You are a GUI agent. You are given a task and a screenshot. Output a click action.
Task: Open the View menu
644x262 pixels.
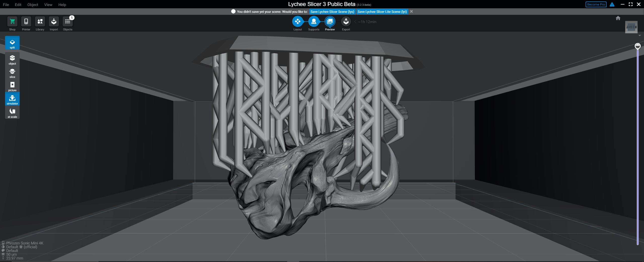(x=48, y=5)
